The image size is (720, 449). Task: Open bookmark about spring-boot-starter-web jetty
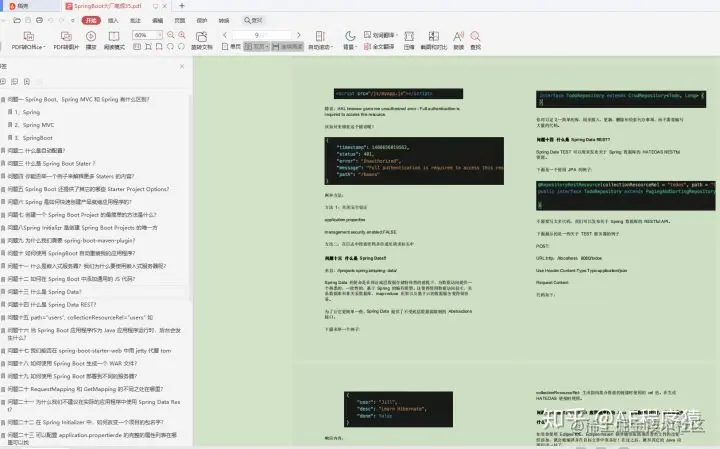coord(90,350)
